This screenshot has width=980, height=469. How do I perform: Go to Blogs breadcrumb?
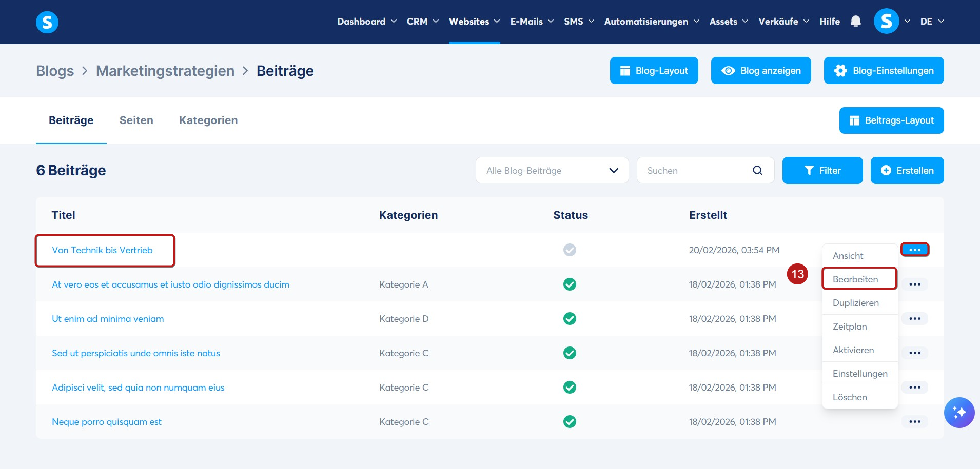point(55,71)
